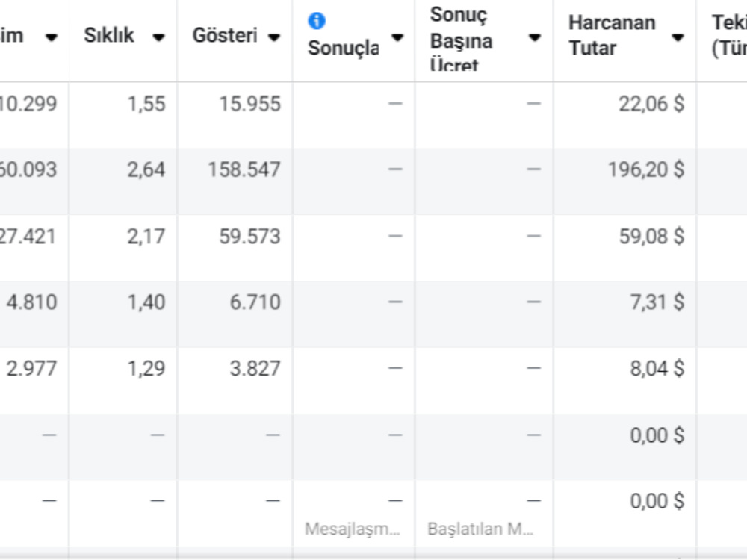
Task: Click the Başlatılan M... label in last row
Action: (480, 529)
